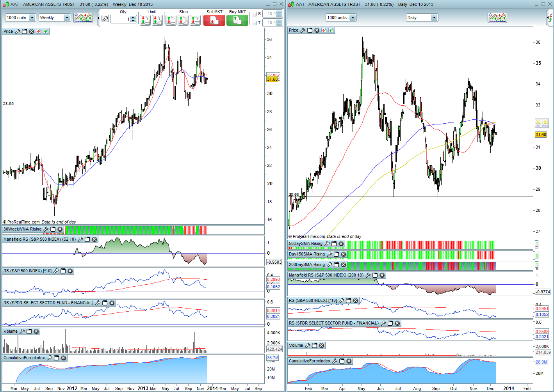
Task: Open indicators icon on Weekly chart toolbar
Action: (x=83, y=18)
